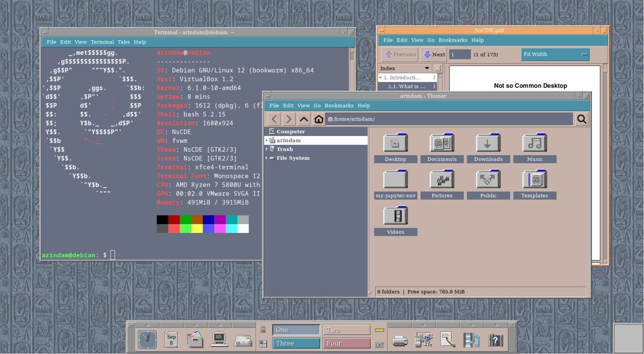Click the page number field in PDF viewer
This screenshot has height=354, width=644.
[460, 54]
